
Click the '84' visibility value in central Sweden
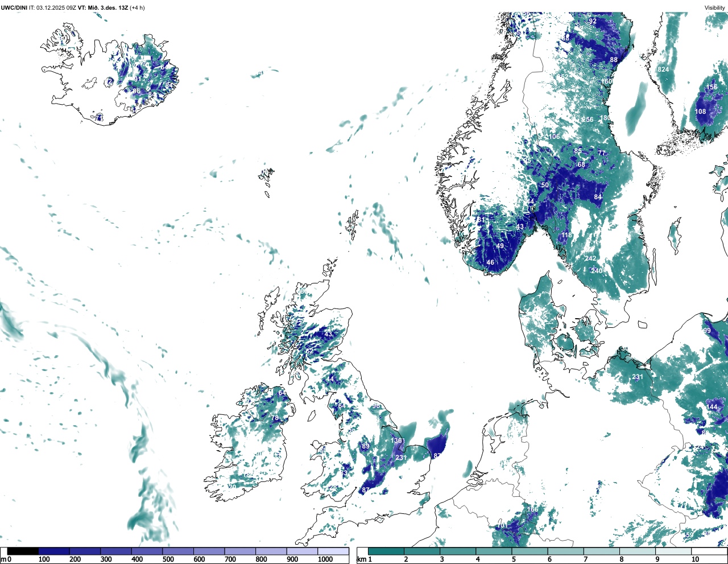tap(598, 197)
